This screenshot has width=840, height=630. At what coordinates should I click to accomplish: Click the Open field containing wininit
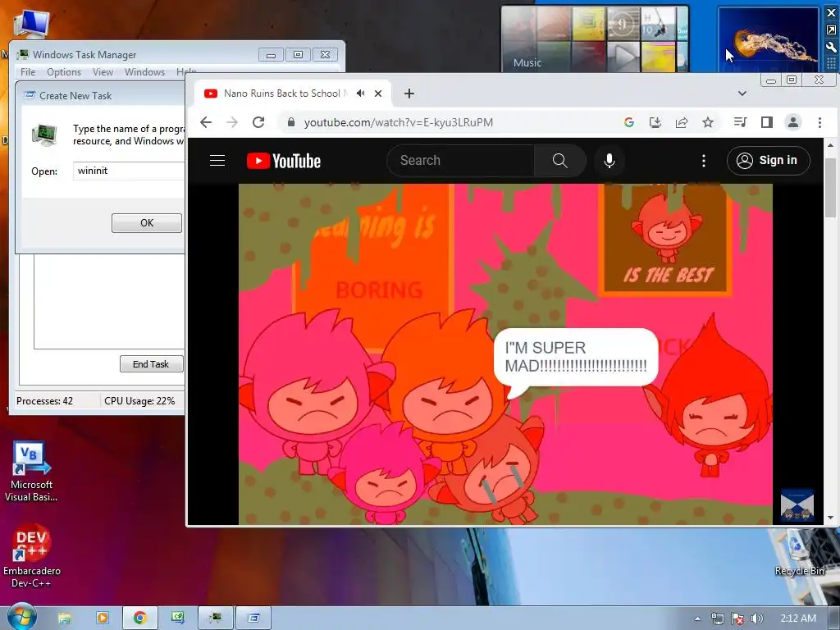[x=129, y=171]
